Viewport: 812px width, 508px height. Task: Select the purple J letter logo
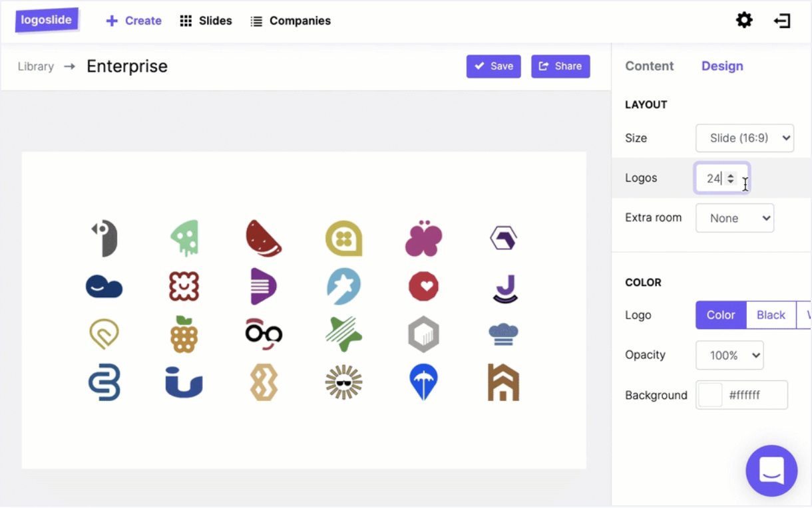pyautogui.click(x=505, y=288)
